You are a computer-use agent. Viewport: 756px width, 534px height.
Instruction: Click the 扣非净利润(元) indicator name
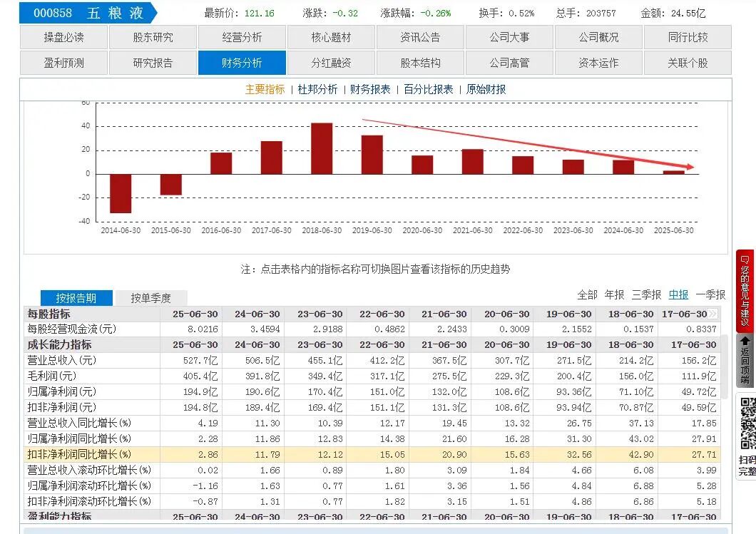coord(62,407)
